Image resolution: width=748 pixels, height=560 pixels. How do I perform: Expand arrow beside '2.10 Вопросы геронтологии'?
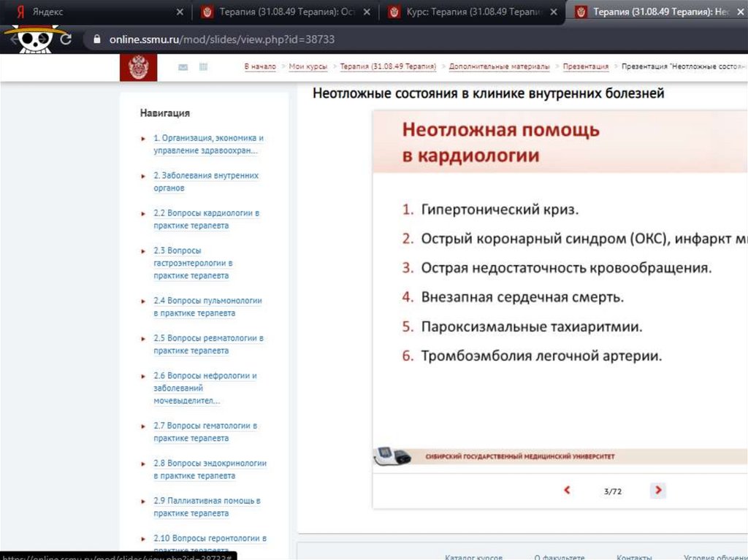point(143,539)
